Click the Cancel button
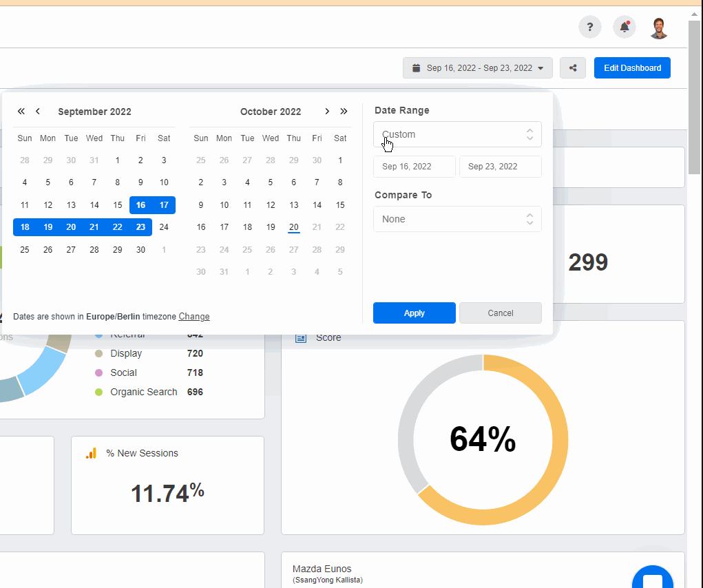703x588 pixels. point(500,313)
